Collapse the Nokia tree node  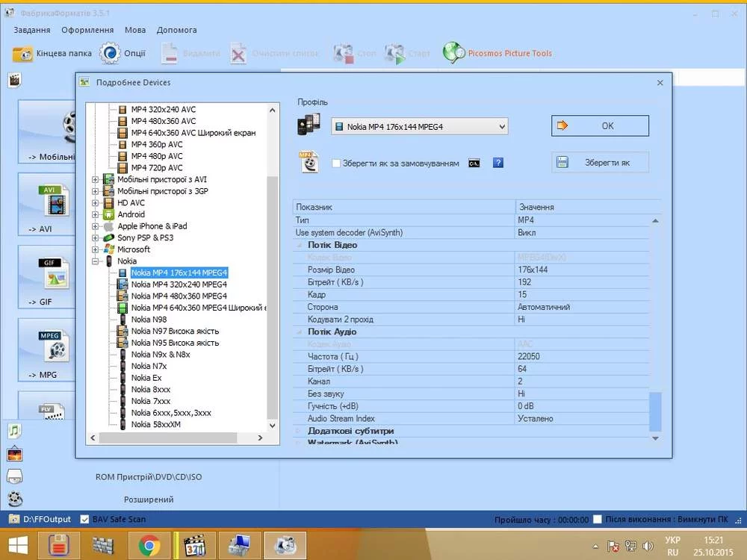tap(95, 261)
